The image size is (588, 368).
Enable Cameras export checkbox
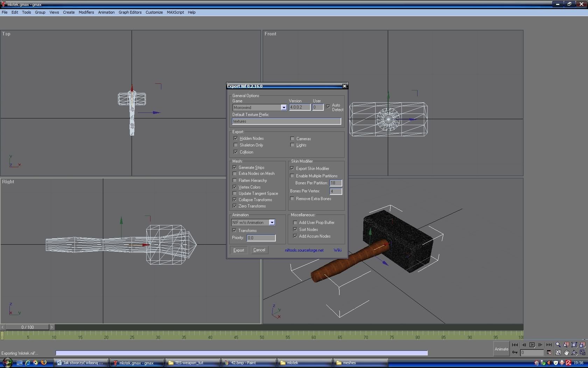pos(292,138)
